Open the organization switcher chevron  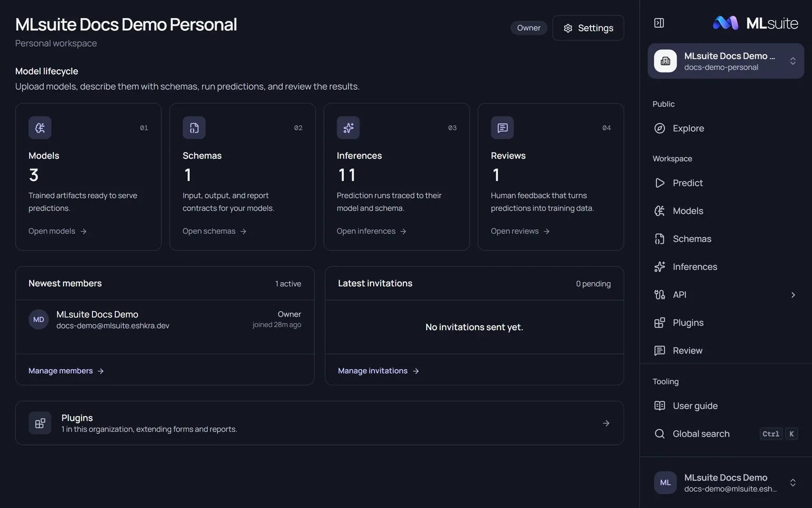(x=792, y=61)
